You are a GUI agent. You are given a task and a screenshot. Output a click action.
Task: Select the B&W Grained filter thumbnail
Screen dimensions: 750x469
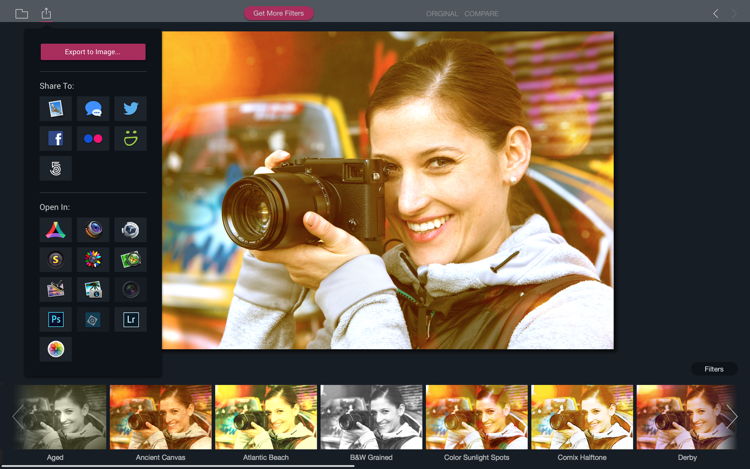click(369, 417)
